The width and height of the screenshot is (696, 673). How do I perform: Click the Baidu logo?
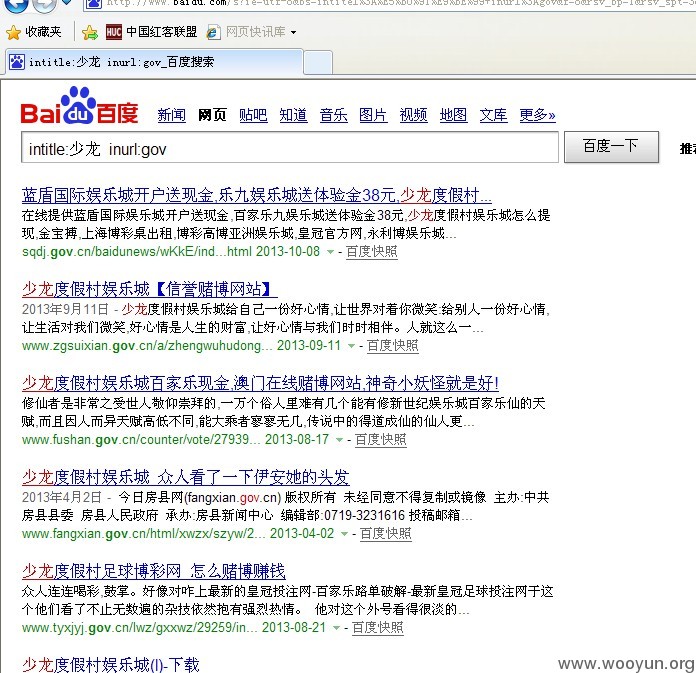click(79, 106)
